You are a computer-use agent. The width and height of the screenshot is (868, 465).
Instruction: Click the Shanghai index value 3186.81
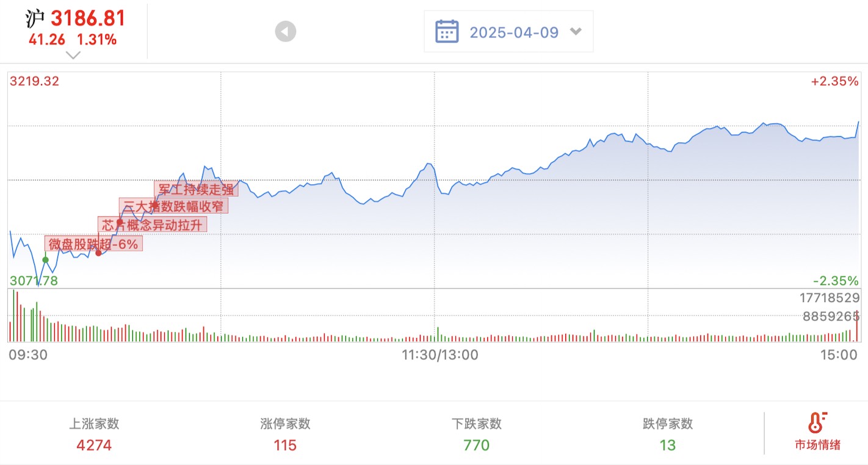pos(88,18)
